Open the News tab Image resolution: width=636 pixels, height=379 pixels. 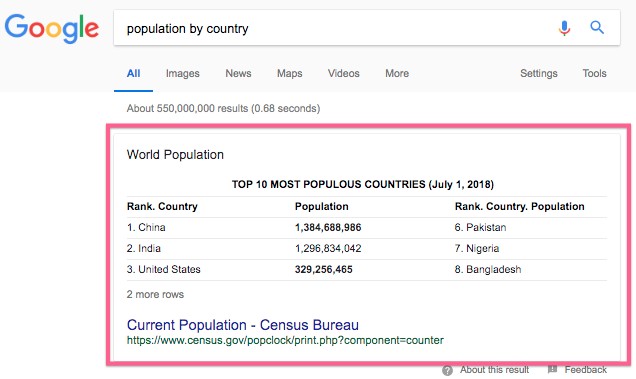[x=238, y=73]
